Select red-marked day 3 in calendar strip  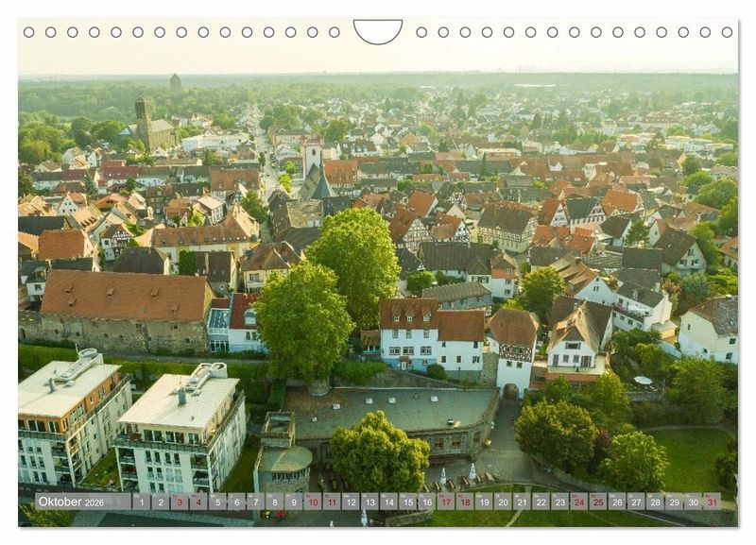click(180, 502)
